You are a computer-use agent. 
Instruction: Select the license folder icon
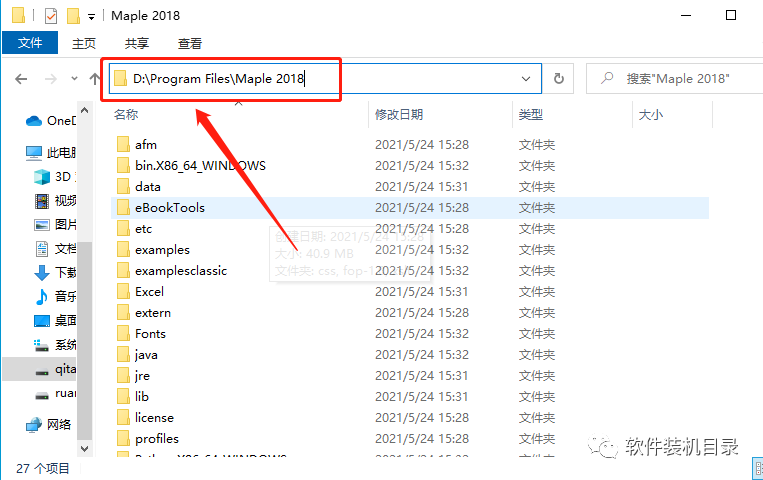click(123, 417)
